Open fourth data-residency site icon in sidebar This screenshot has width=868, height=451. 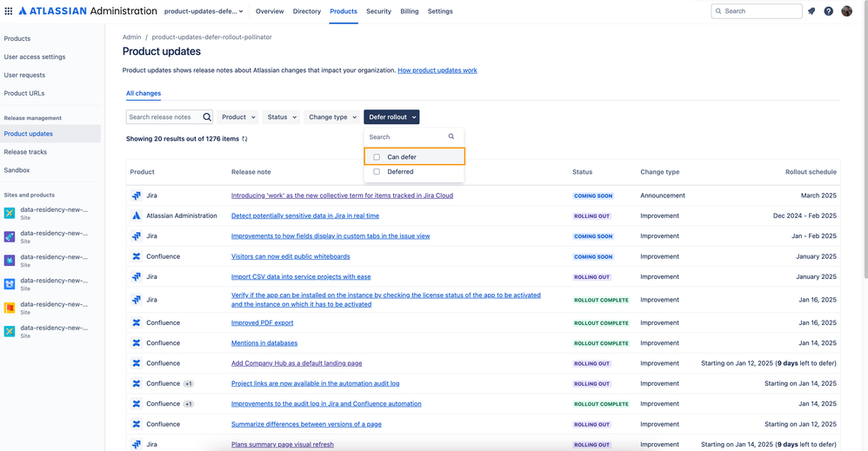pos(10,284)
